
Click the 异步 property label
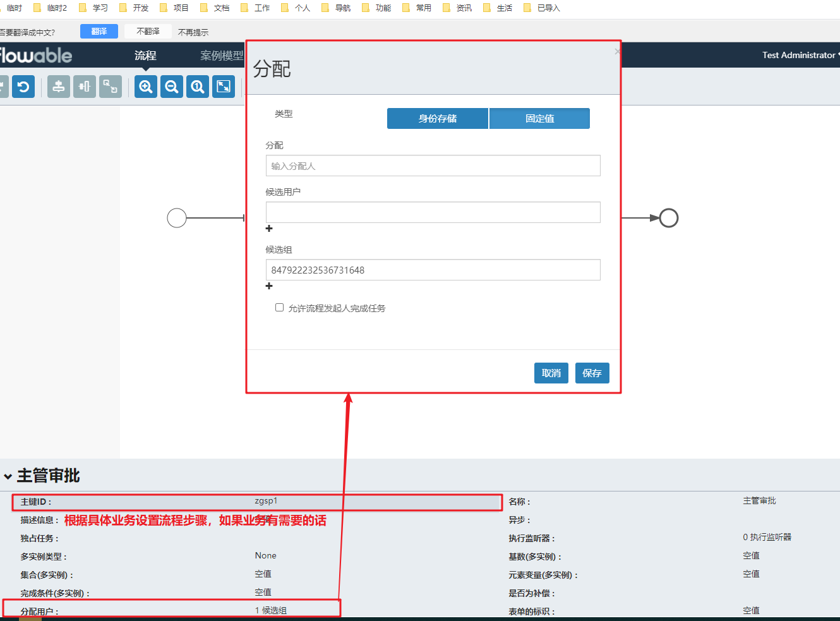click(x=519, y=520)
